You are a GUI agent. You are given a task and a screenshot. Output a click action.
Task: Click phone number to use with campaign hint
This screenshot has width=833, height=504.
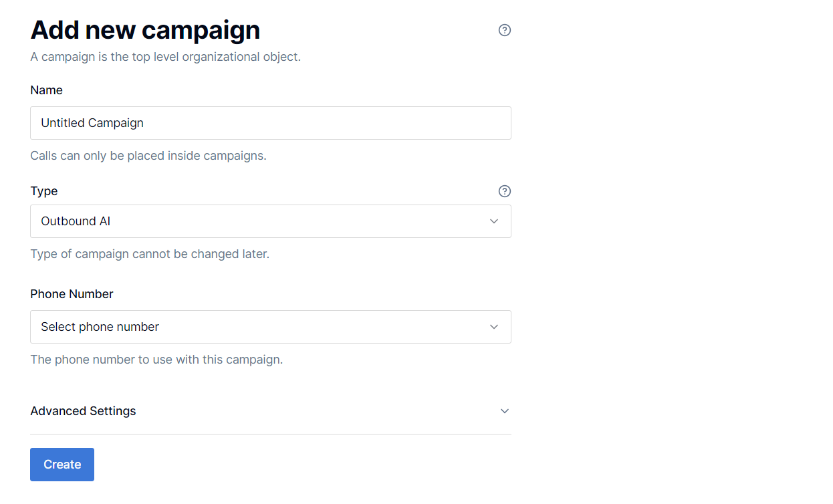156,360
